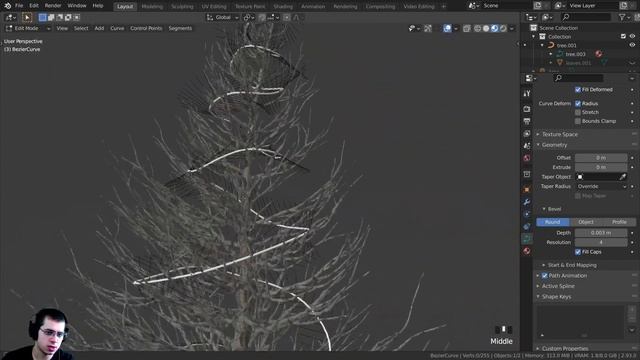The width and height of the screenshot is (640, 360).
Task: Enable the Stretch checkbox
Action: pyautogui.click(x=578, y=112)
